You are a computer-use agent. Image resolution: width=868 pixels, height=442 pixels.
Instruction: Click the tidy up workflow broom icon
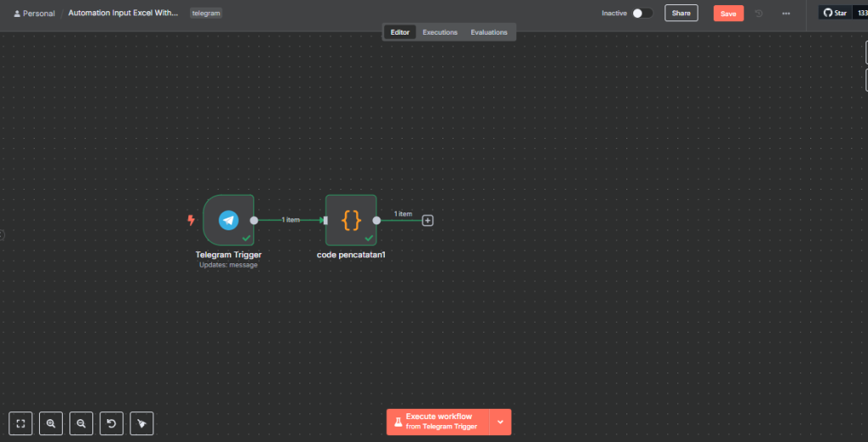(x=142, y=423)
